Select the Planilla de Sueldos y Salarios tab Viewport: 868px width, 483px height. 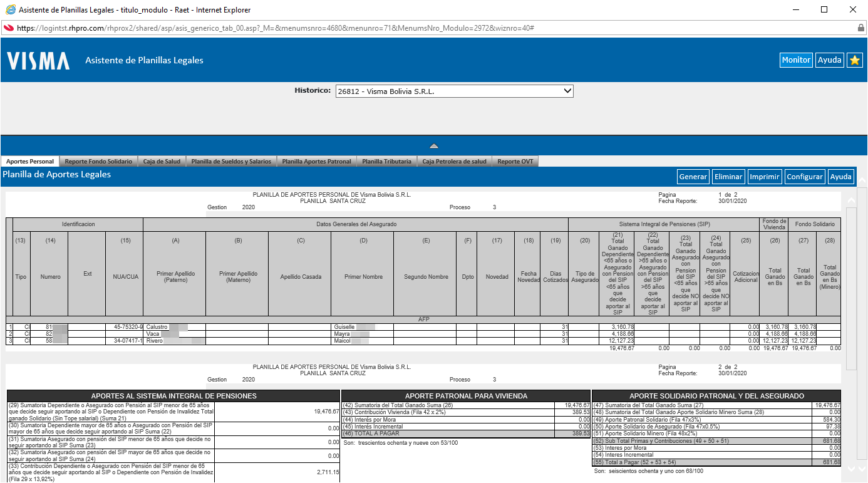[231, 162]
